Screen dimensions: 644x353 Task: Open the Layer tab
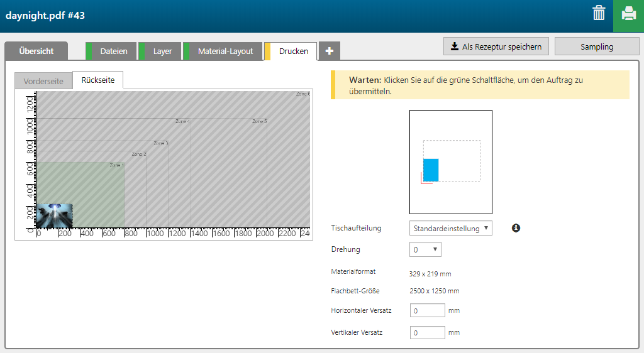pos(162,52)
